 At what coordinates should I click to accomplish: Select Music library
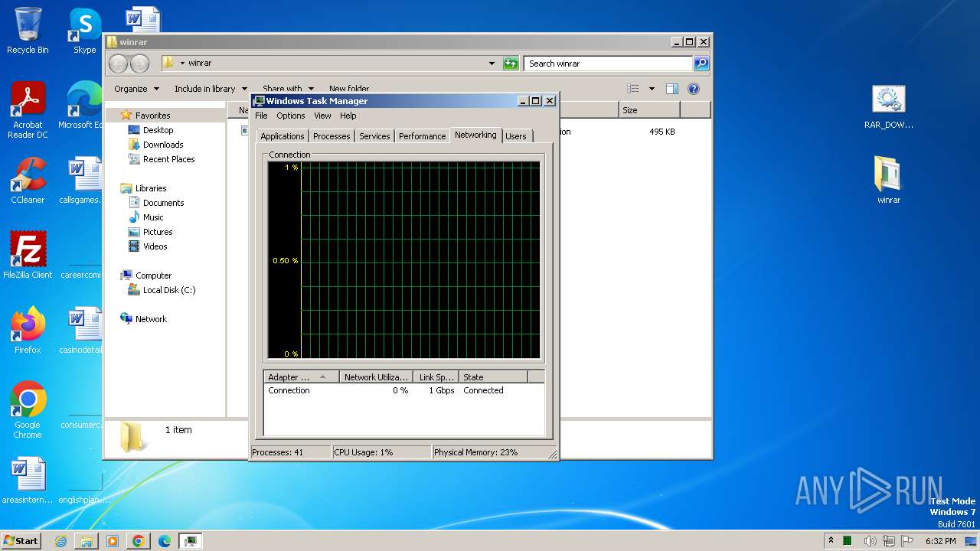coord(153,217)
